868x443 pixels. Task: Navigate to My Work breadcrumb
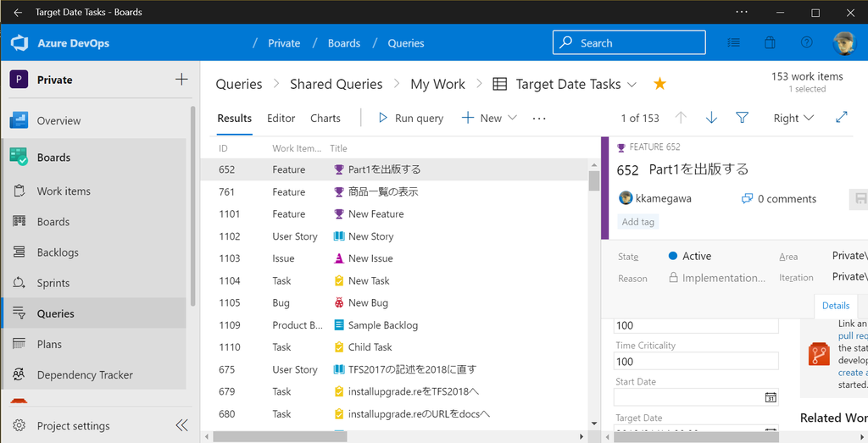click(x=437, y=84)
